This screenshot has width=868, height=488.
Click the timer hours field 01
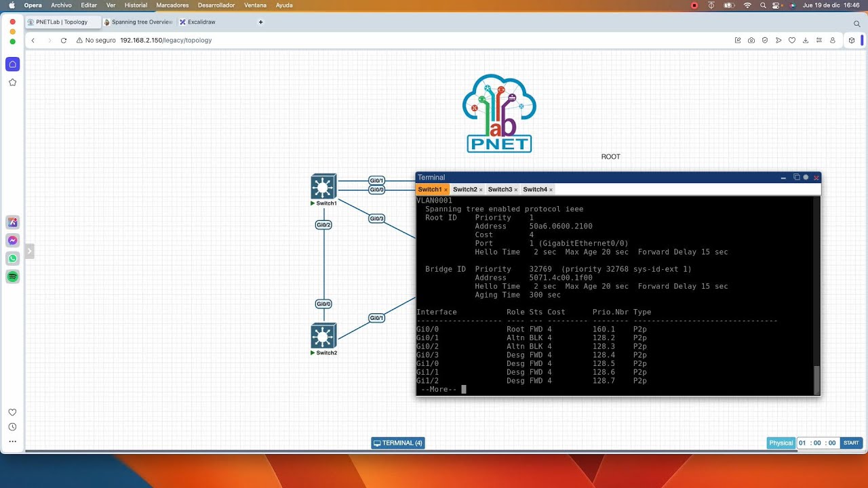click(802, 443)
